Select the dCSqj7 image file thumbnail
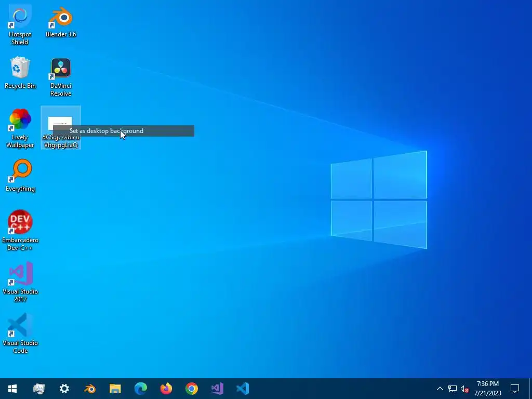 (x=61, y=128)
